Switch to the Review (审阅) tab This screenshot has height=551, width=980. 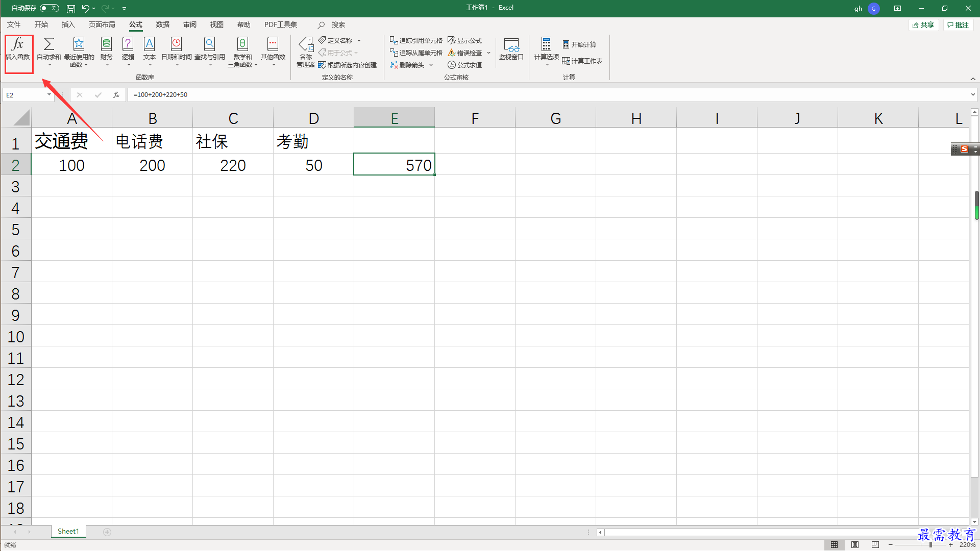[x=190, y=24]
